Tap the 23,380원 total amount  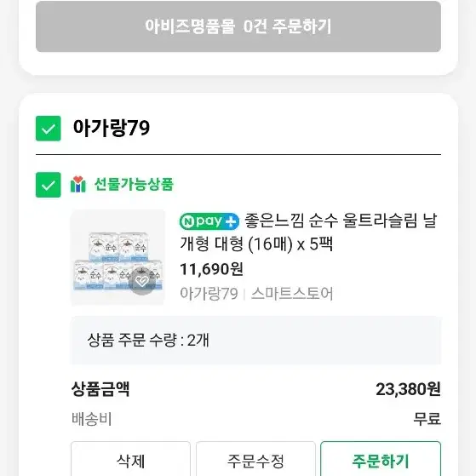[408, 389]
